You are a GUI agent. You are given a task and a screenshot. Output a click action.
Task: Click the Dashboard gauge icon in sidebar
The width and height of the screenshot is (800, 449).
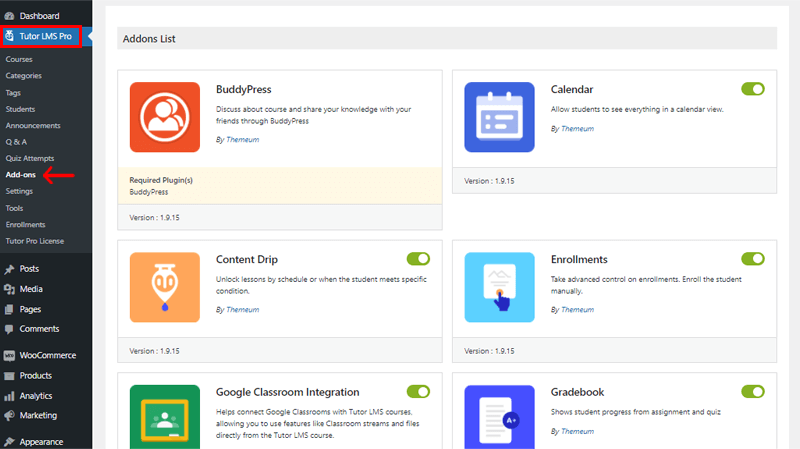pyautogui.click(x=9, y=16)
